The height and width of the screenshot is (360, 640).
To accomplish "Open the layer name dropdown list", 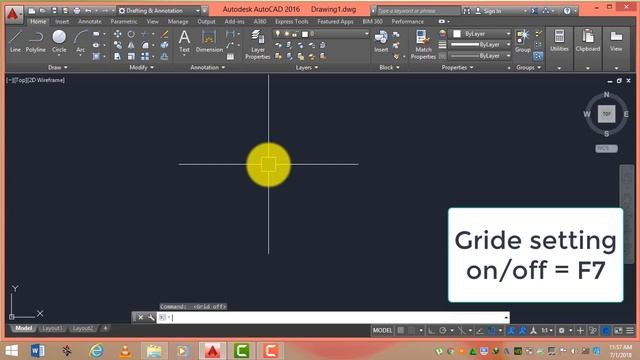I will tap(321, 34).
